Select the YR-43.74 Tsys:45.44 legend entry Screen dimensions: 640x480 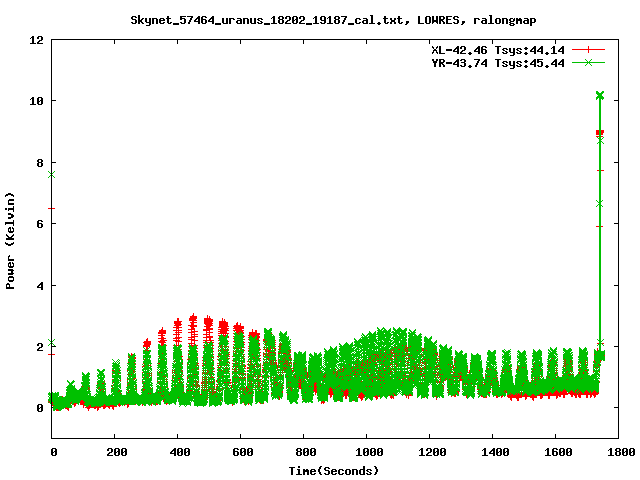pos(498,63)
